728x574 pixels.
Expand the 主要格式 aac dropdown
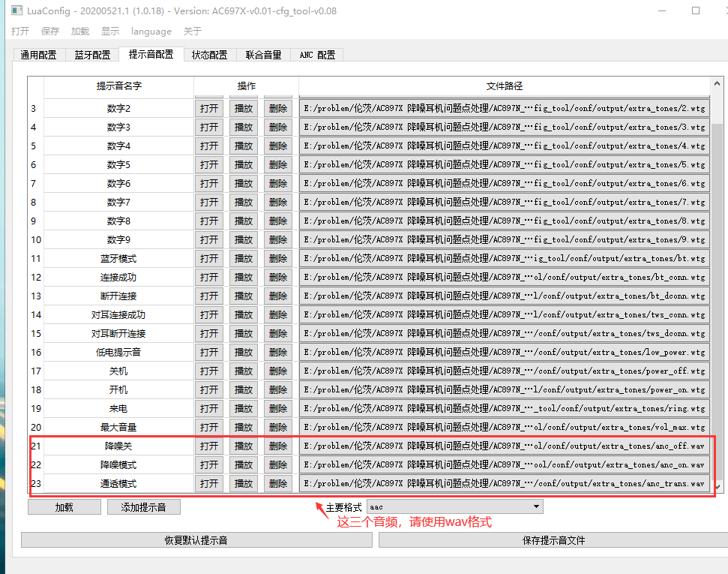coord(454,506)
